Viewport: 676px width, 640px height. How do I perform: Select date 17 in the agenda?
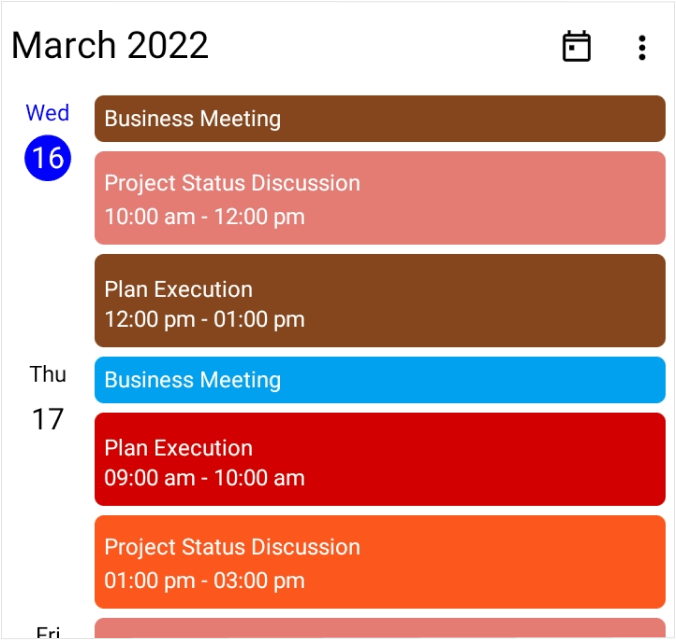coord(48,418)
